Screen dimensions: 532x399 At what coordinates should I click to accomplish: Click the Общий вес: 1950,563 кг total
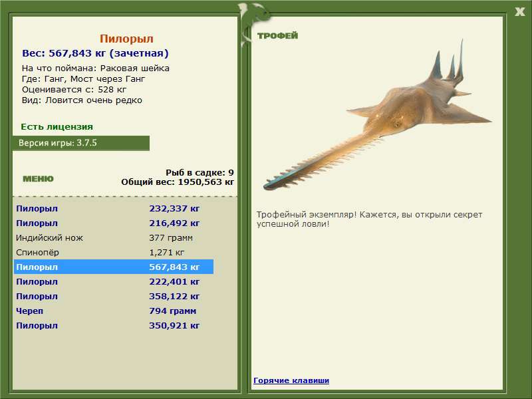click(178, 182)
